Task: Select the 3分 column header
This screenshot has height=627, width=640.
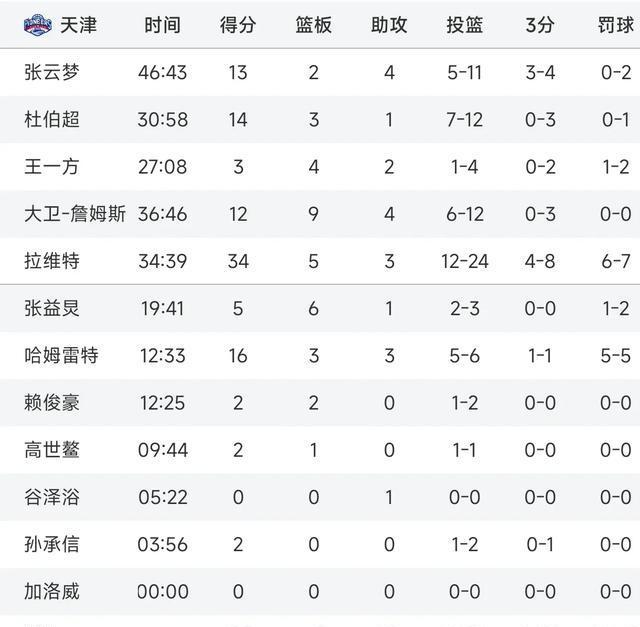Action: (540, 25)
